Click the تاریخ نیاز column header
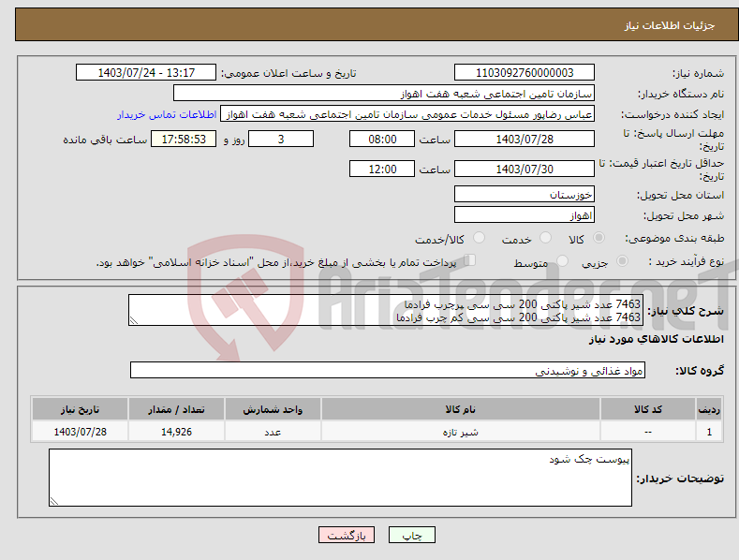Viewport: 739px width, 560px height. (x=81, y=409)
